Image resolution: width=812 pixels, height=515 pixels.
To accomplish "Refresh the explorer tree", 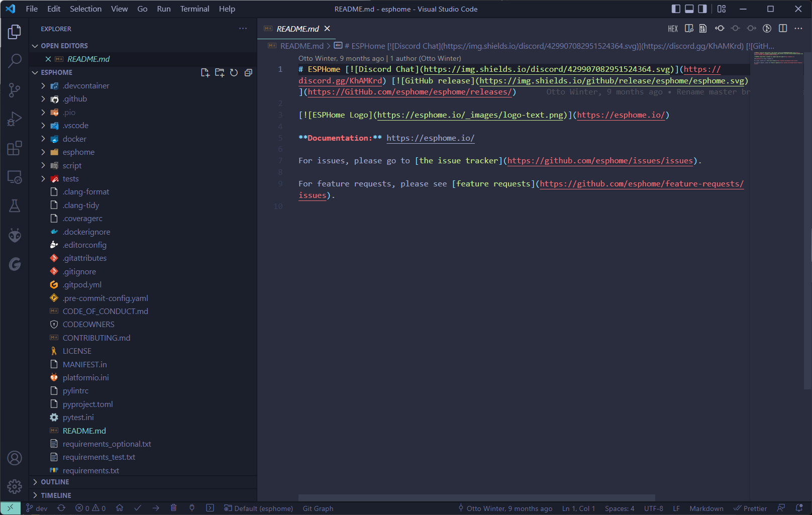I will point(234,73).
